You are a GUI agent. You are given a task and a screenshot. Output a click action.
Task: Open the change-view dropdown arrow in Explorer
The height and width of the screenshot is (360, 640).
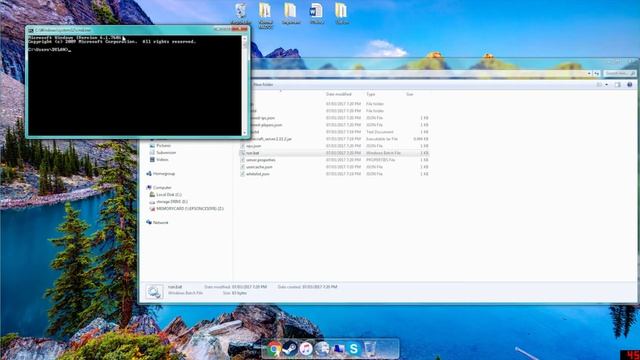pyautogui.click(x=607, y=84)
